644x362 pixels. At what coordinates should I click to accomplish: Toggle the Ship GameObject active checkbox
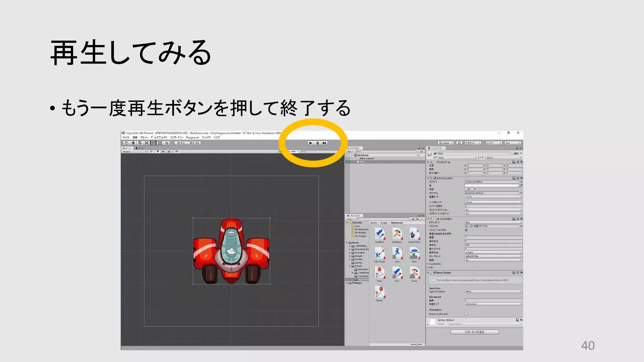tap(435, 154)
